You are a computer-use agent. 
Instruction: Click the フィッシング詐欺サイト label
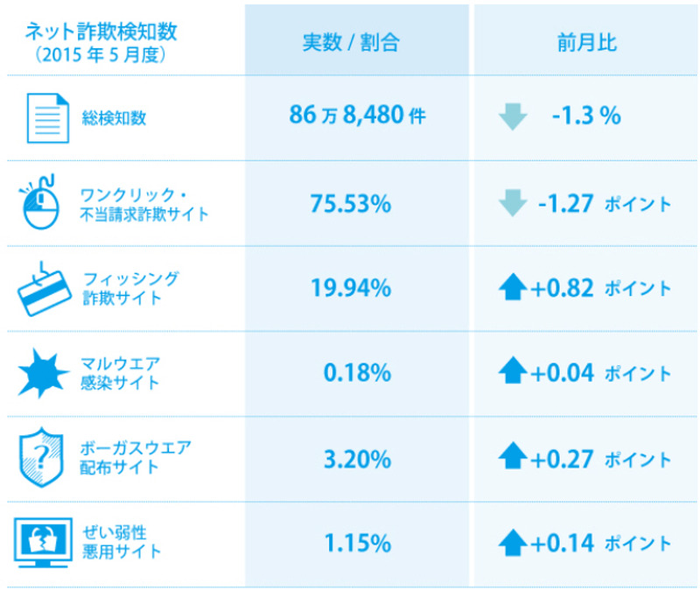(131, 288)
